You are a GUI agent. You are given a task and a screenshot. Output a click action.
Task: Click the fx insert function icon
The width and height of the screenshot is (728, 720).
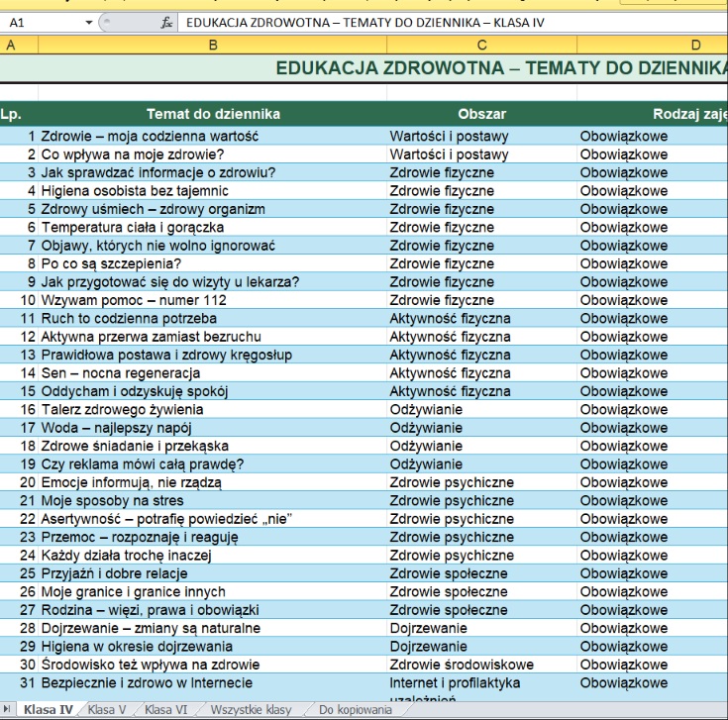166,22
